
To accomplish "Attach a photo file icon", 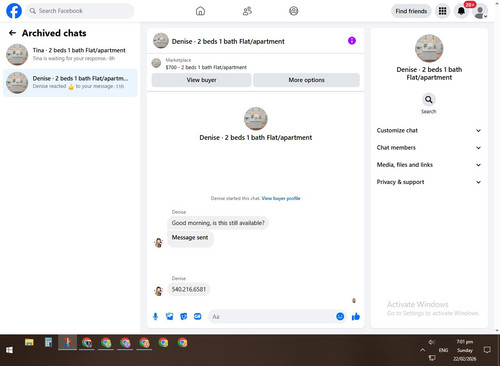I will pos(170,316).
